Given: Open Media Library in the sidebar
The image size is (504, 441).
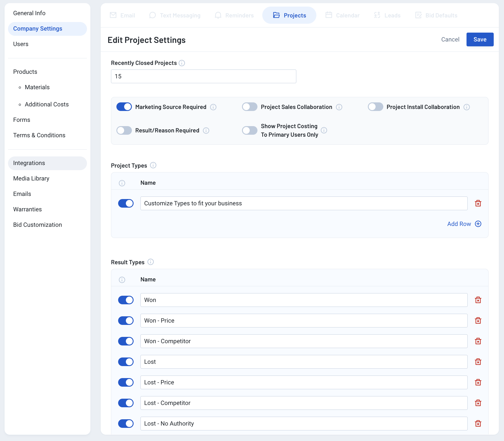Looking at the screenshot, I should click(31, 178).
